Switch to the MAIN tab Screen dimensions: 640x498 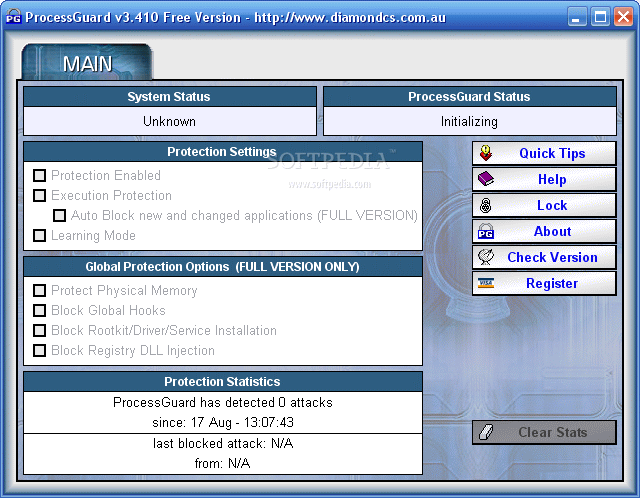coord(87,62)
